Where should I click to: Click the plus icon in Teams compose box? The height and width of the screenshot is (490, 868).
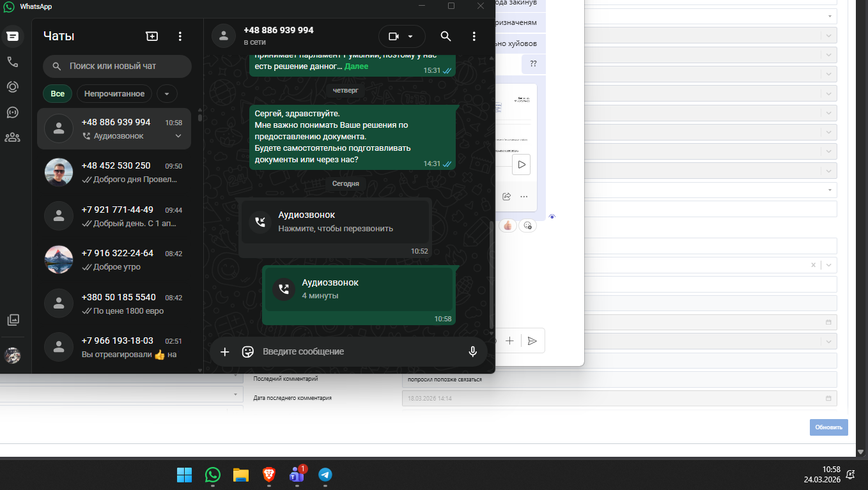(x=509, y=341)
